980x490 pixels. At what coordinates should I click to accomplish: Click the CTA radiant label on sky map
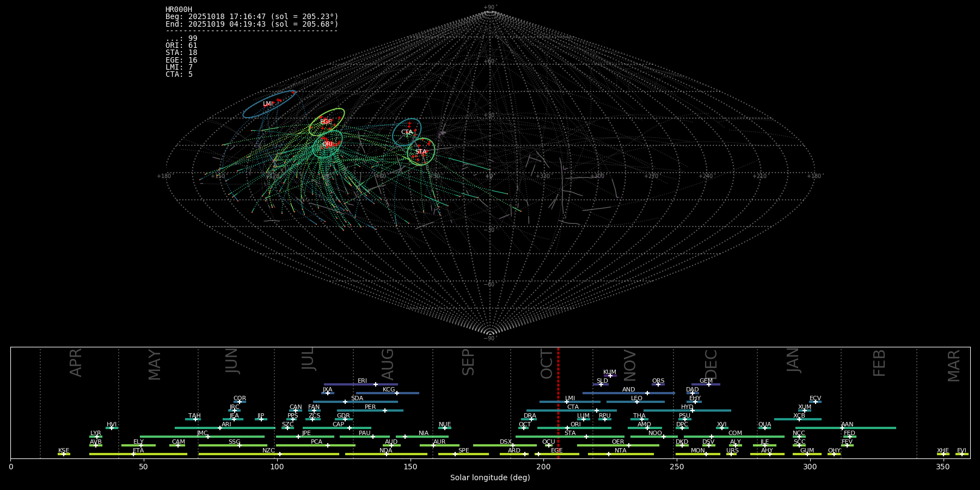pyautogui.click(x=407, y=132)
